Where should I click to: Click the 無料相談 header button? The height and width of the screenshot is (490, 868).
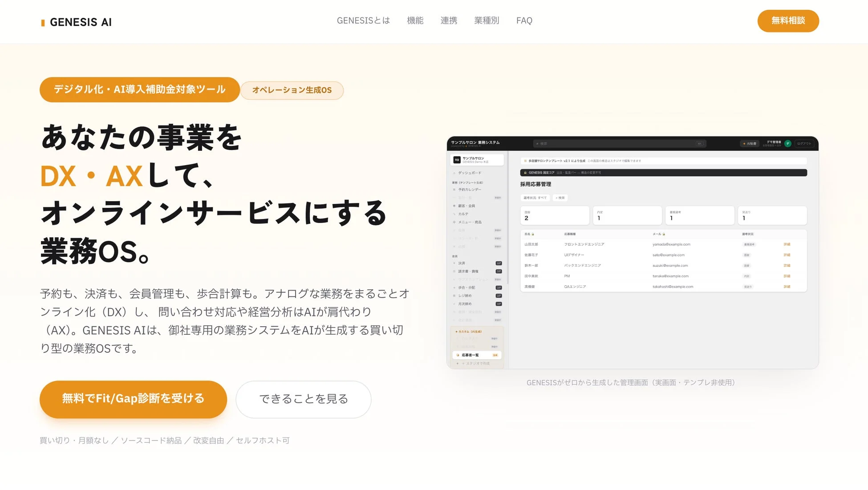(788, 21)
